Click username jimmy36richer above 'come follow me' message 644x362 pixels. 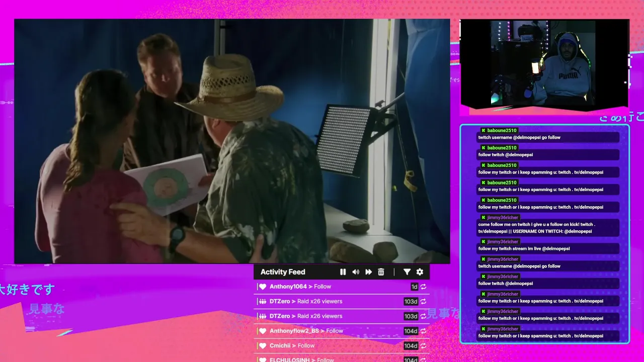tap(503, 218)
